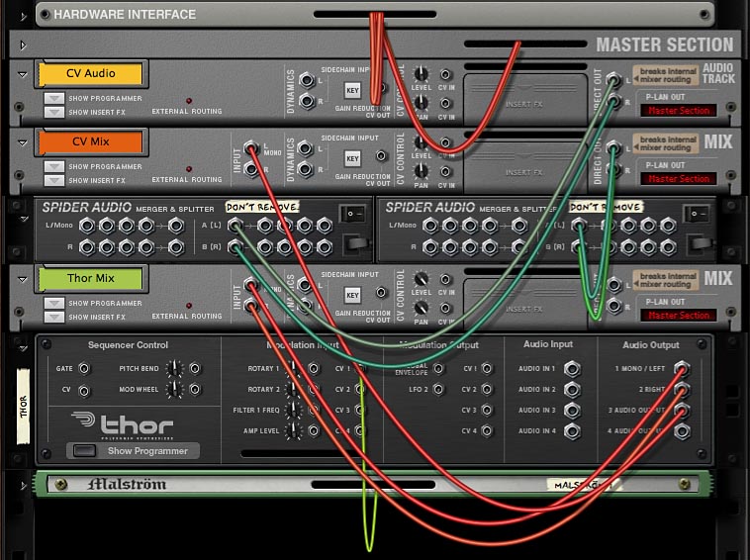
Task: Open CV Mix P-LAN Out Master Section selector
Action: pyautogui.click(x=678, y=179)
